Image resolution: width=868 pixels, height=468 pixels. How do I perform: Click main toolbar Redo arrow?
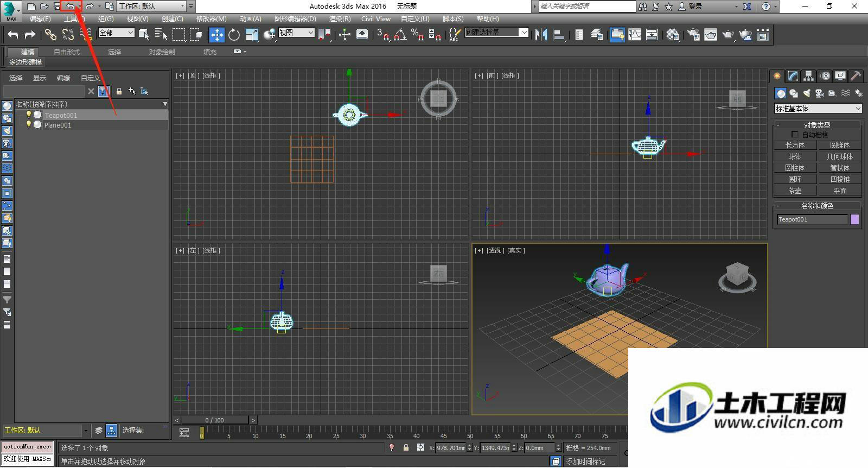point(30,35)
